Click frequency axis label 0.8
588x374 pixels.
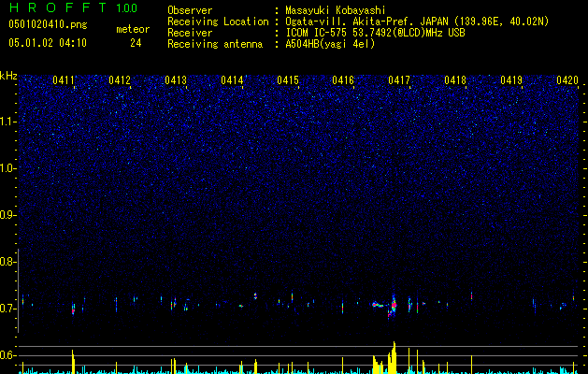(7, 262)
